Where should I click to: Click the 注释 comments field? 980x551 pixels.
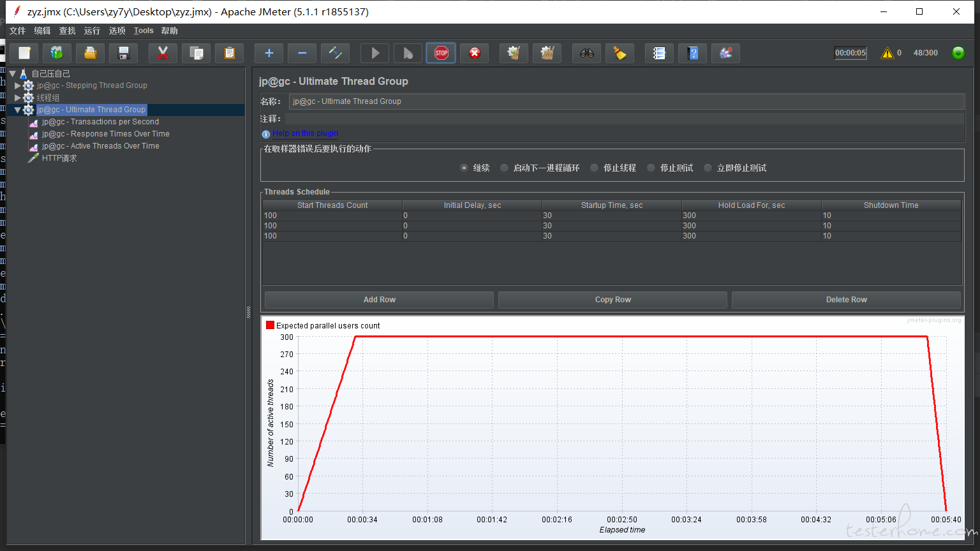(x=625, y=119)
